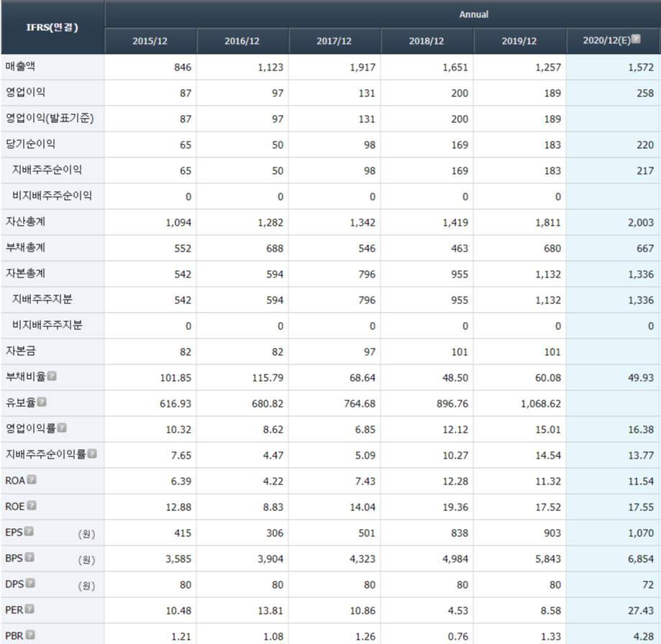Open the EPS help icon

[28, 532]
